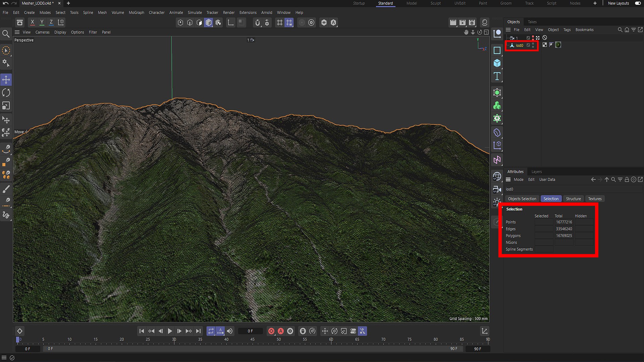Go to the start of the timeline

click(142, 331)
